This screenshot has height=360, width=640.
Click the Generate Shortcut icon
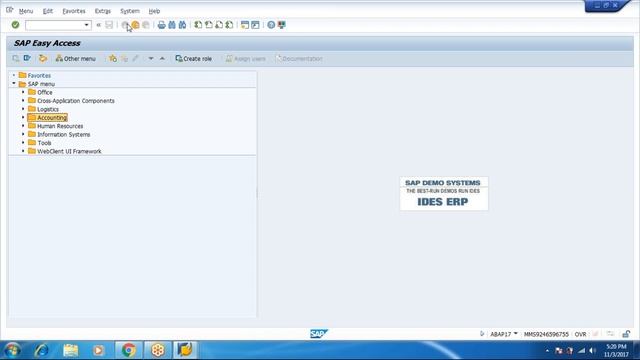(256, 25)
